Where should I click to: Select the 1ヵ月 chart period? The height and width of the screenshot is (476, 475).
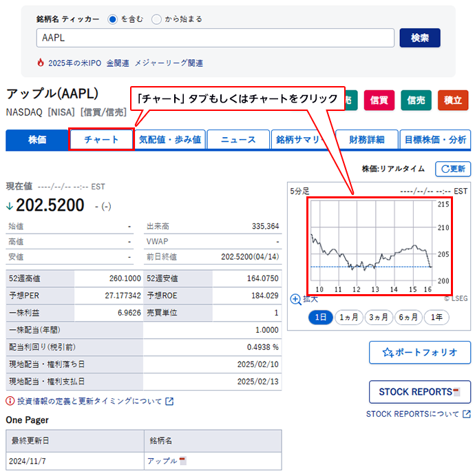(x=349, y=318)
